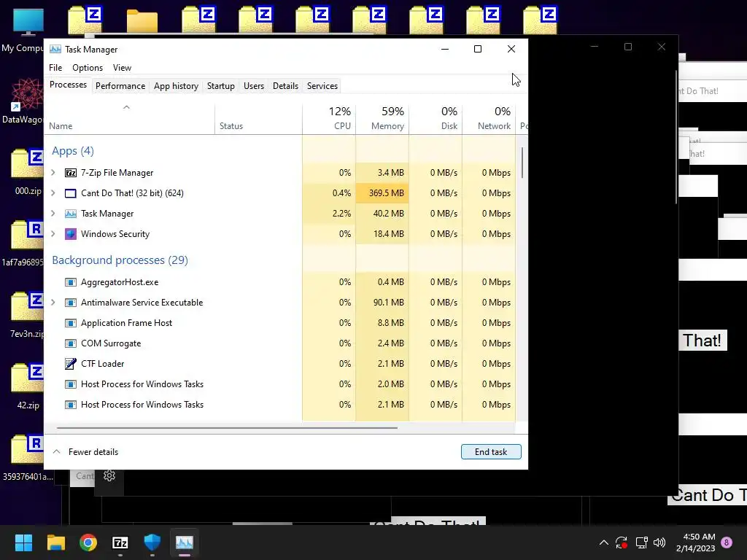The width and height of the screenshot is (747, 560).
Task: Click the Task Manager process row icon
Action: [x=71, y=214]
